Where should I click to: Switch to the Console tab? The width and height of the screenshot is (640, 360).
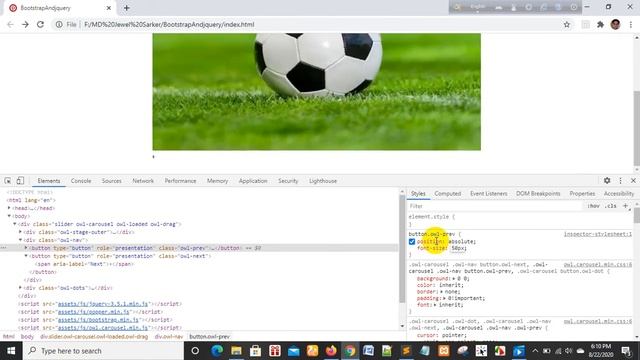81,181
